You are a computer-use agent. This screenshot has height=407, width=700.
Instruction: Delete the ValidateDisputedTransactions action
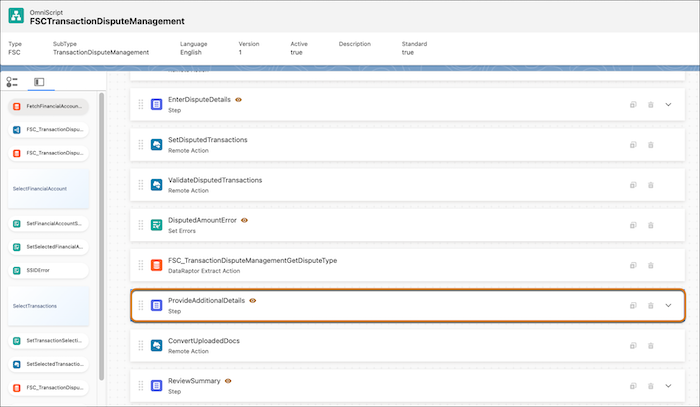click(x=650, y=185)
